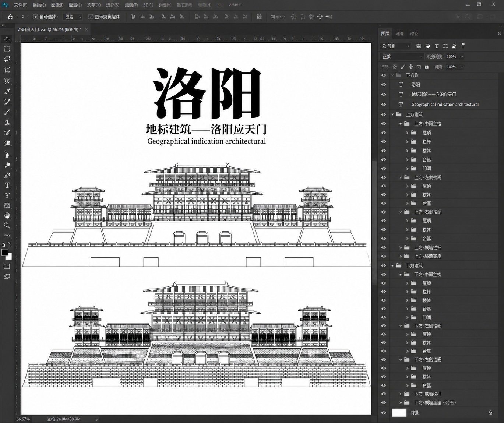The height and width of the screenshot is (423, 504).
Task: Select the Crop tool
Action: pyautogui.click(x=7, y=70)
